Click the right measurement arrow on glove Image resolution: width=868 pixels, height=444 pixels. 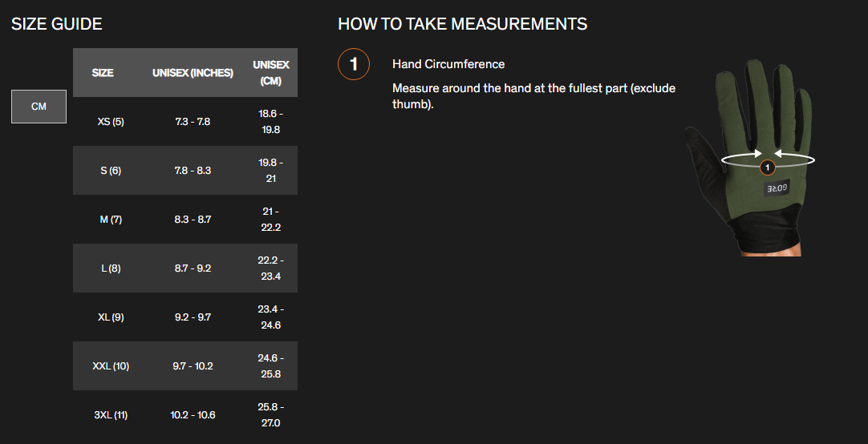tap(793, 155)
